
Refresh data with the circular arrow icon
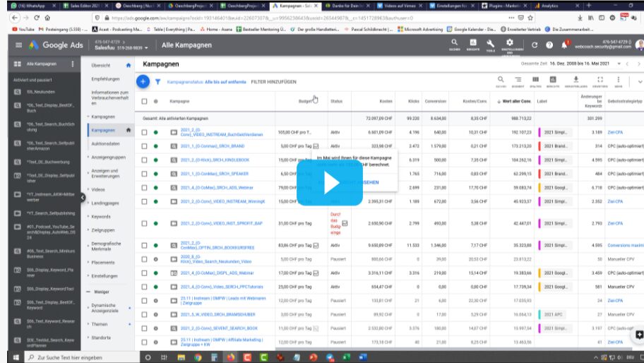pos(535,45)
